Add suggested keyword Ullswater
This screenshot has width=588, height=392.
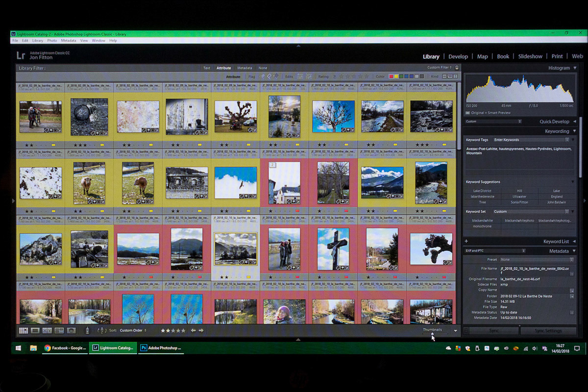tap(519, 196)
